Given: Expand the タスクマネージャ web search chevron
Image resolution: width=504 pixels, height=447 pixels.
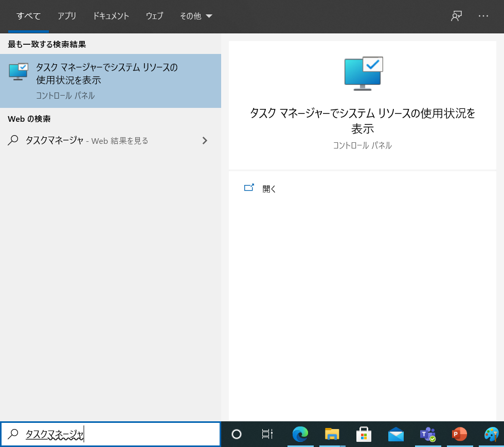Looking at the screenshot, I should tap(204, 140).
